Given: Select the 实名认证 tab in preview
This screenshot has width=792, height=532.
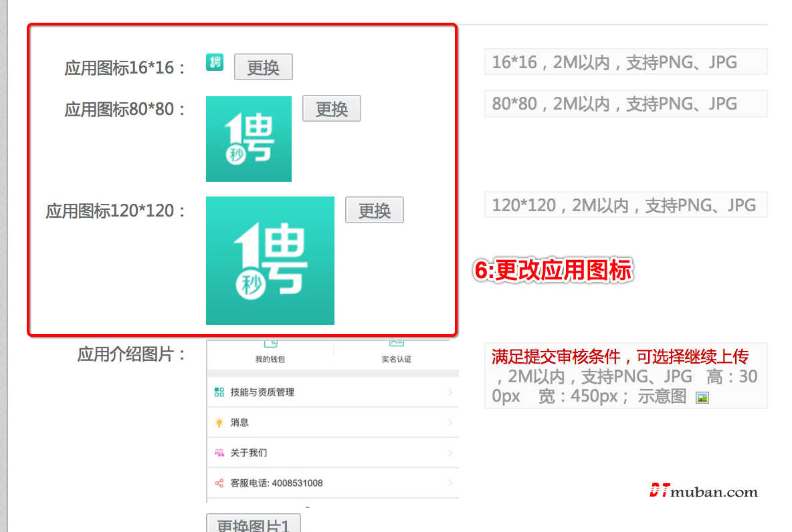Looking at the screenshot, I should 396,352.
